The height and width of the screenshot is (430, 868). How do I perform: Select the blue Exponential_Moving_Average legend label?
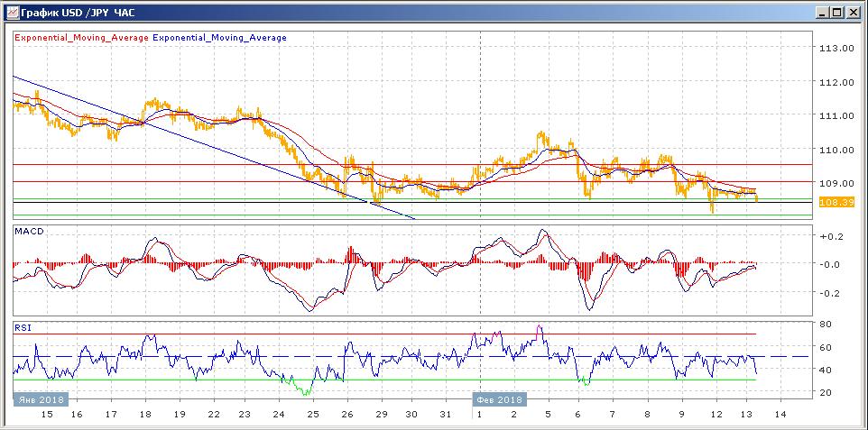220,38
